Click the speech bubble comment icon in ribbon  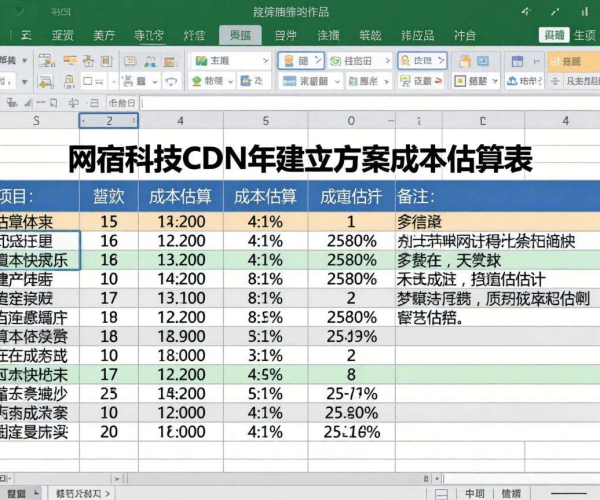[x=130, y=61]
